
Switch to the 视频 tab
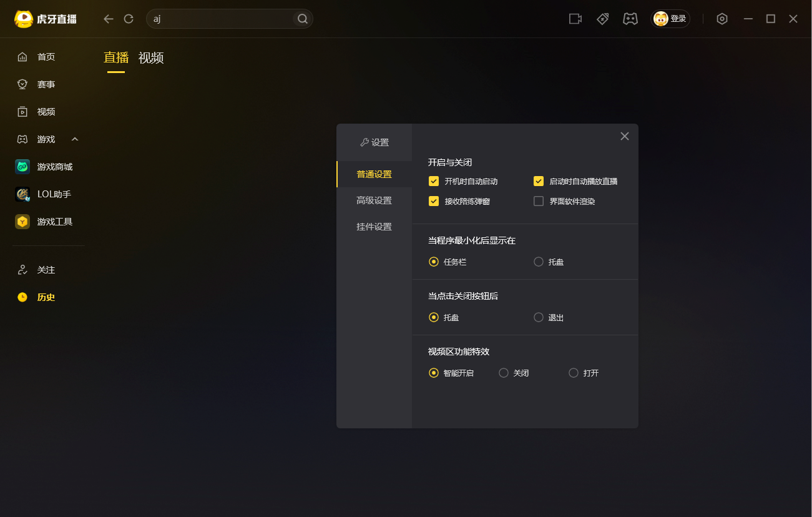tap(151, 58)
